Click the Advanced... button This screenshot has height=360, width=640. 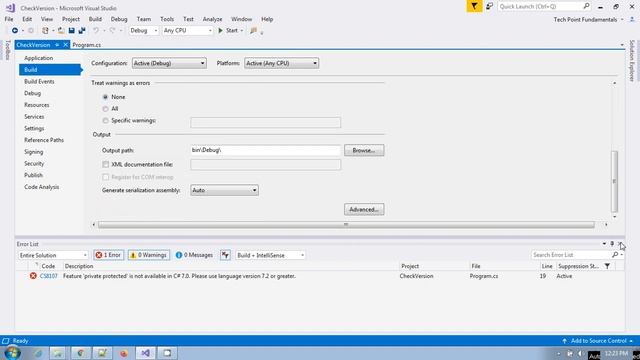[x=364, y=209]
